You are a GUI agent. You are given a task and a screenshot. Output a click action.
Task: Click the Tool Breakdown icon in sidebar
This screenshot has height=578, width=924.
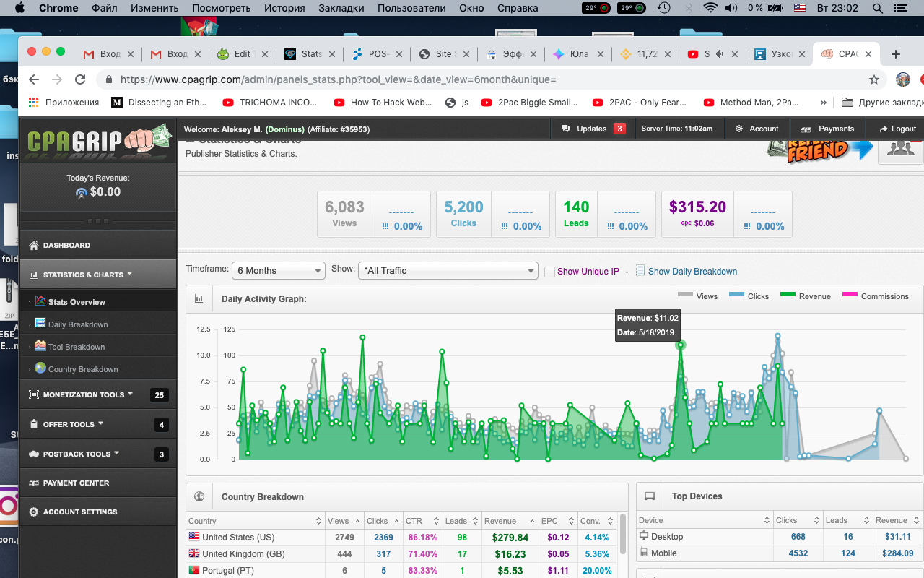(40, 346)
